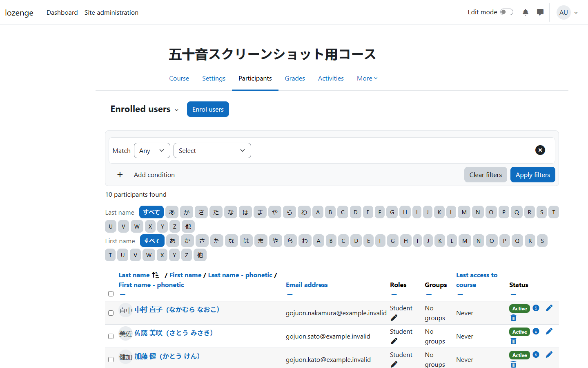Sort by First name - phonetic
Image resolution: width=588 pixels, height=368 pixels.
151,285
